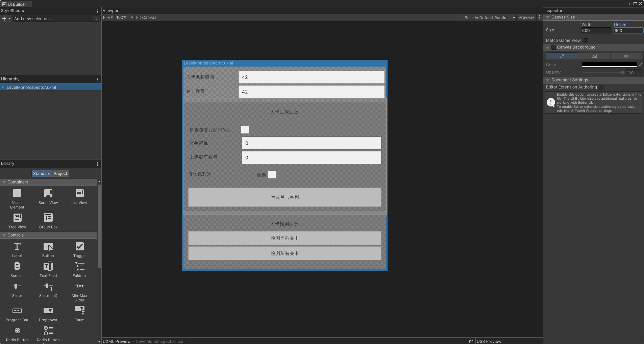The width and height of the screenshot is (644, 344).
Task: Select the Dropdown control icon in Library
Action: coord(48,311)
